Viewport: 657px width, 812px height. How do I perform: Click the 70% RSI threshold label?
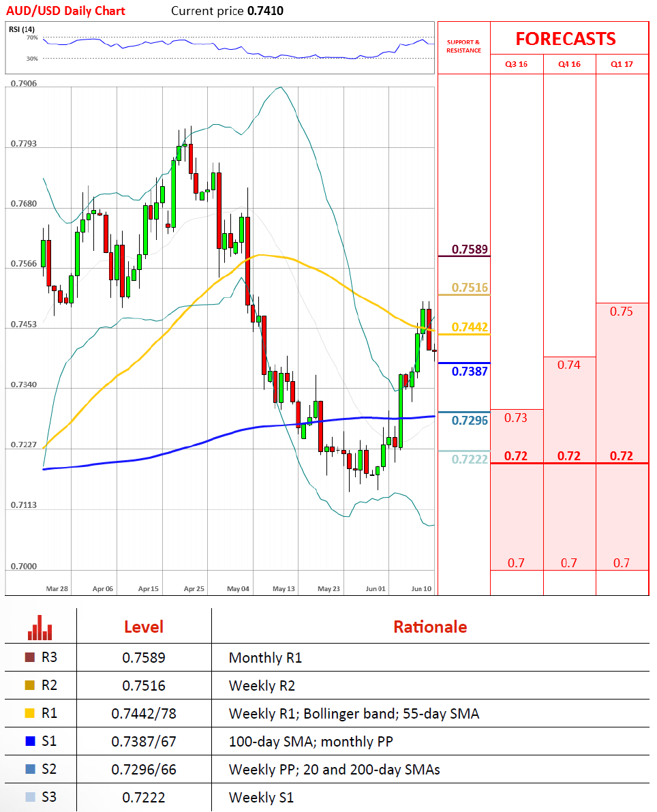point(32,37)
